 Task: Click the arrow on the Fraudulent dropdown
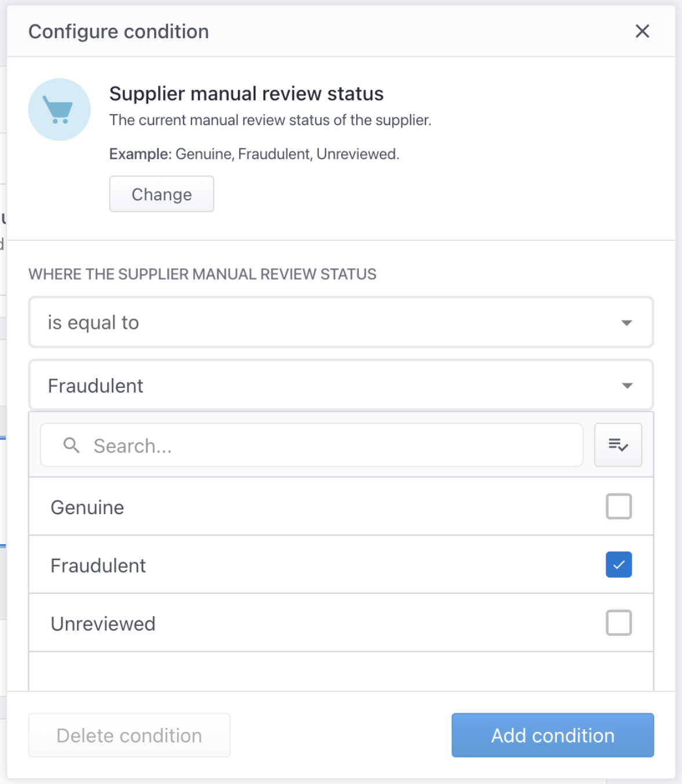(x=627, y=386)
